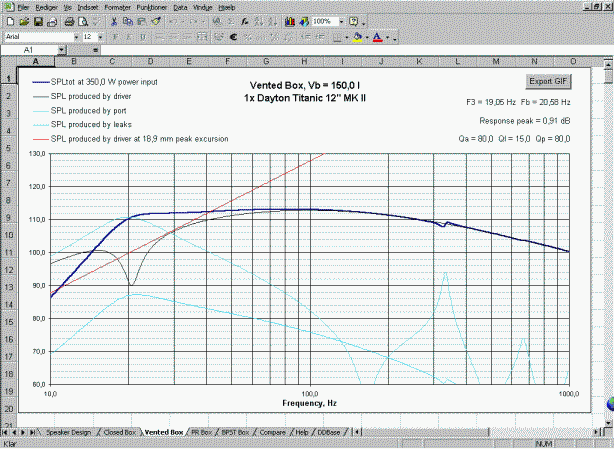Image resolution: width=614 pixels, height=449 pixels.
Task: Sort ascending with the A-Z icon
Action: [x=259, y=22]
